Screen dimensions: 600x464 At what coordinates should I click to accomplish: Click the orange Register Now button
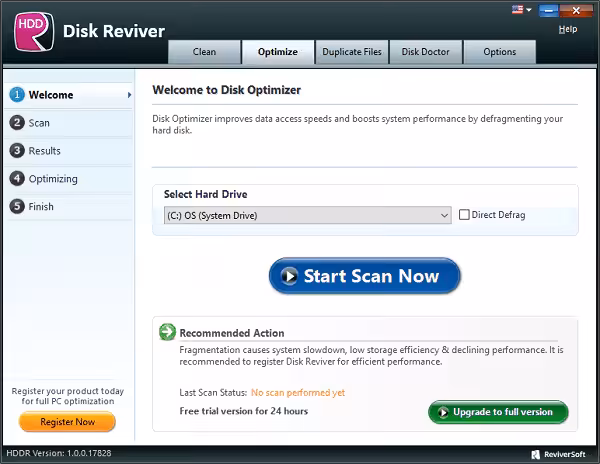[x=67, y=422]
